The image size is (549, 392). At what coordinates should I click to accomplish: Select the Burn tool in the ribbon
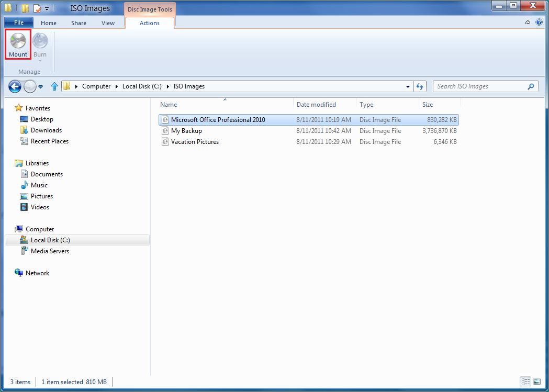click(40, 42)
